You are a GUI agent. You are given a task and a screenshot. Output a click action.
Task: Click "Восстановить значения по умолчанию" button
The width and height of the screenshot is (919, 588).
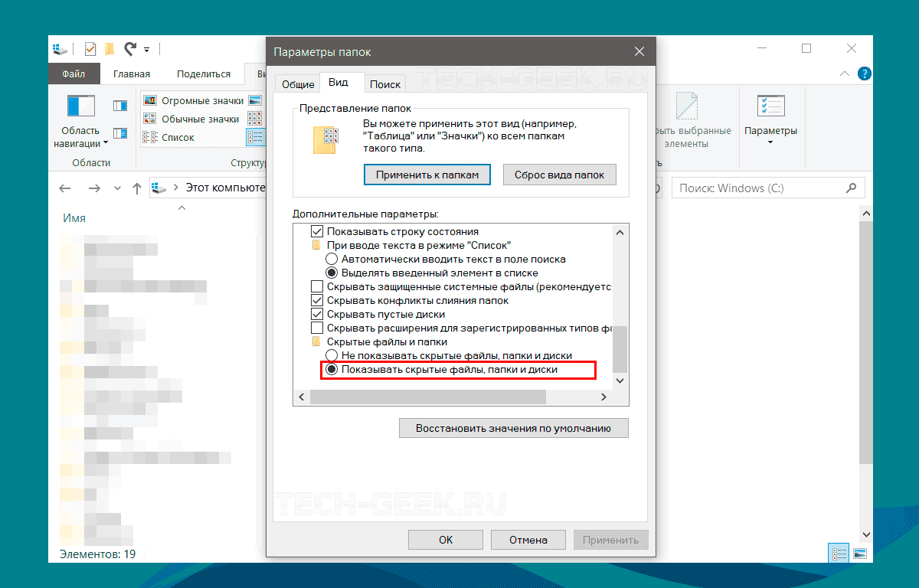513,428
